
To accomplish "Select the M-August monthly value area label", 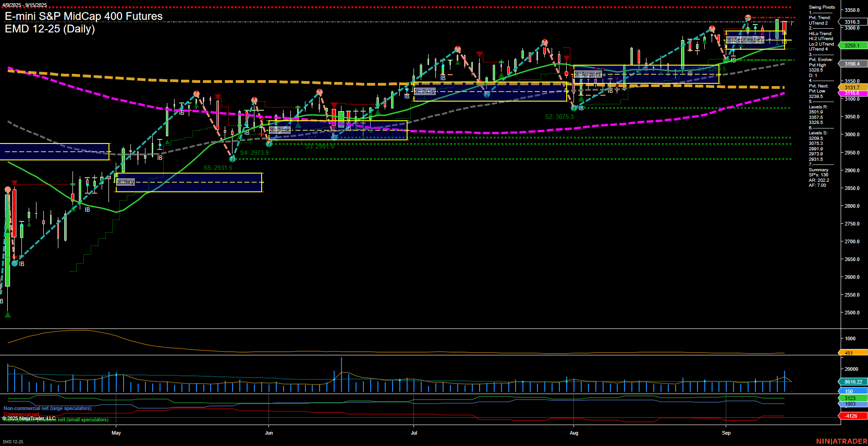I will point(588,73).
